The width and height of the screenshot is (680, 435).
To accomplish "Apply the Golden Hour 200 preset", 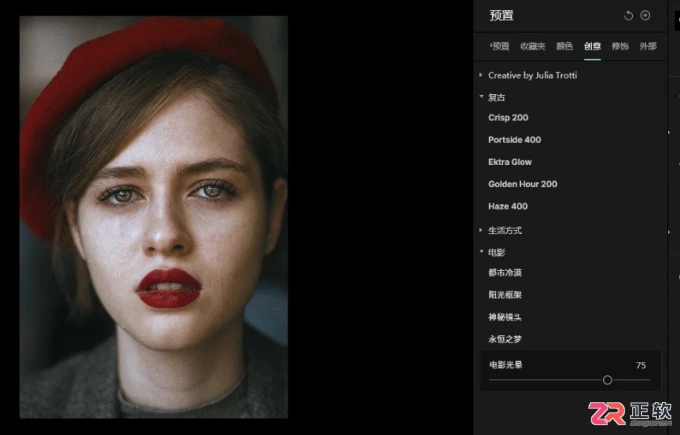I will coord(523,184).
